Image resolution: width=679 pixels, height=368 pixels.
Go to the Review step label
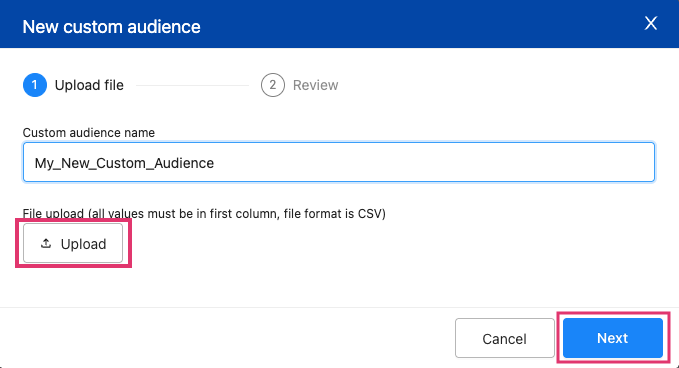315,85
